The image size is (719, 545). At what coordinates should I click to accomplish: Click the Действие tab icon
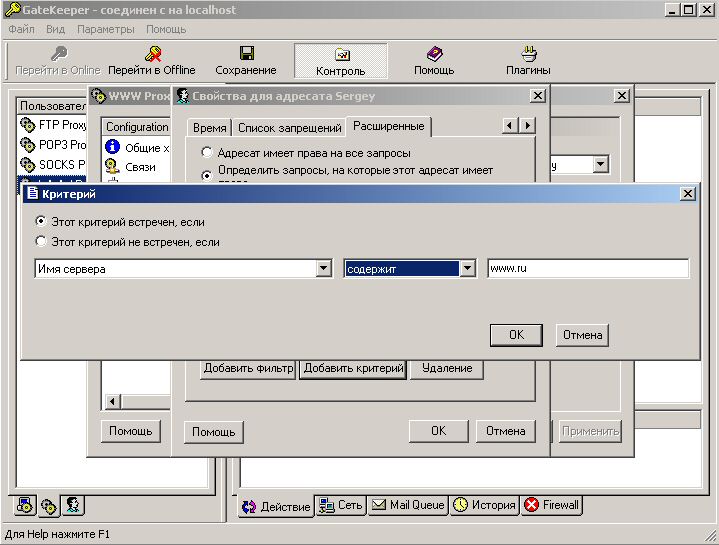coord(249,506)
